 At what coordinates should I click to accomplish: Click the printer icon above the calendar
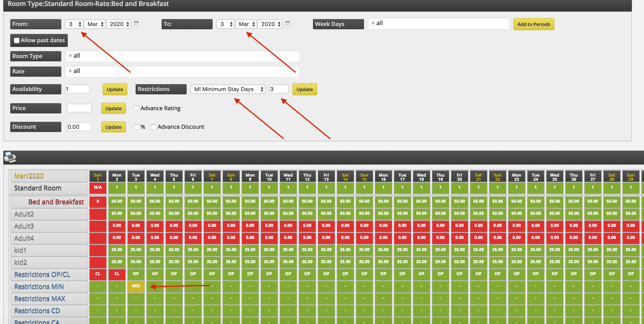(x=10, y=157)
